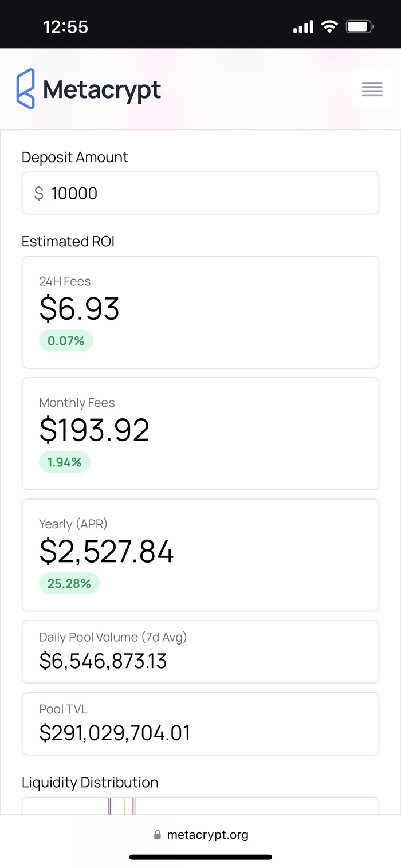
Task: Open the hamburger menu
Action: (x=372, y=89)
